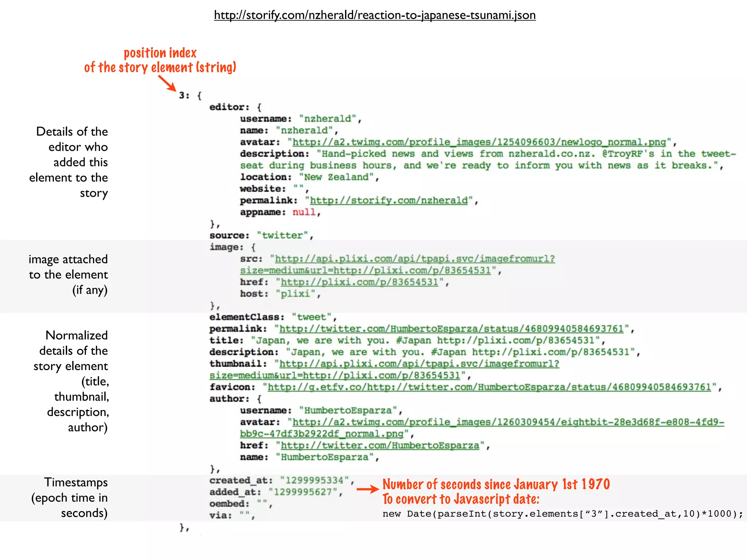Click the "description:" key of the story element
Viewport: 747px width, 560px height.
point(244,352)
